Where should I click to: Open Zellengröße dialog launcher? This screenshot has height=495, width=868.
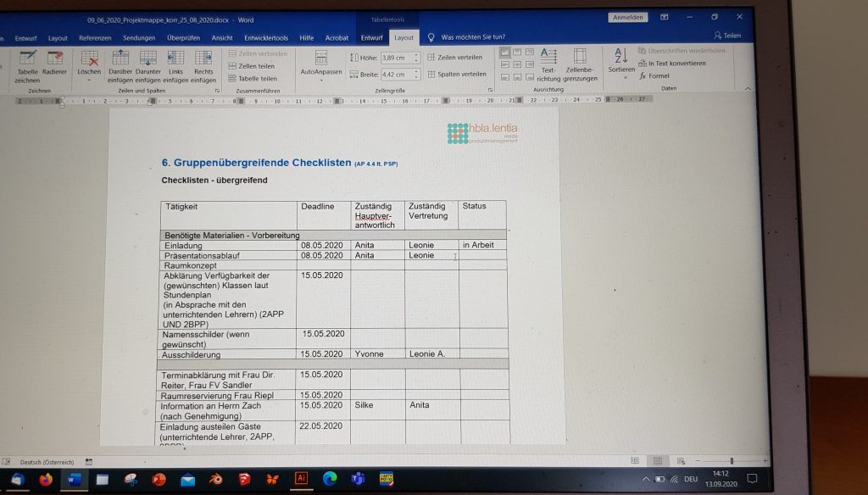[x=490, y=90]
